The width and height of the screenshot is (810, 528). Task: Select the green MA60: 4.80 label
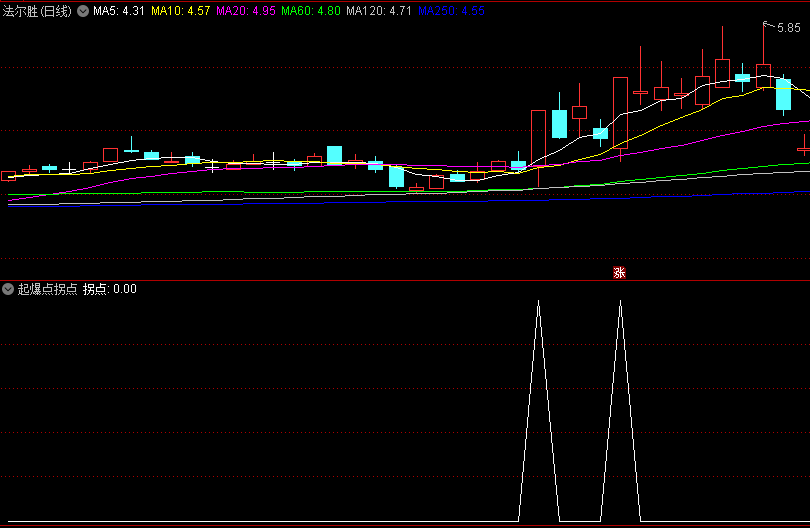311,11
